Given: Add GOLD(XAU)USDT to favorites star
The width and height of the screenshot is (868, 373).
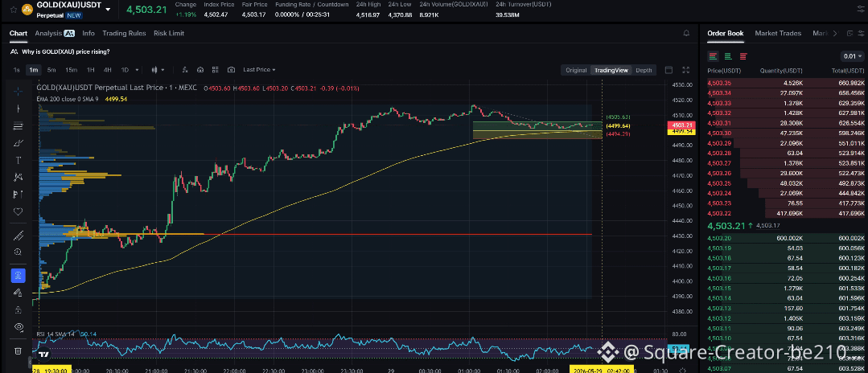Looking at the screenshot, I should click(14, 10).
